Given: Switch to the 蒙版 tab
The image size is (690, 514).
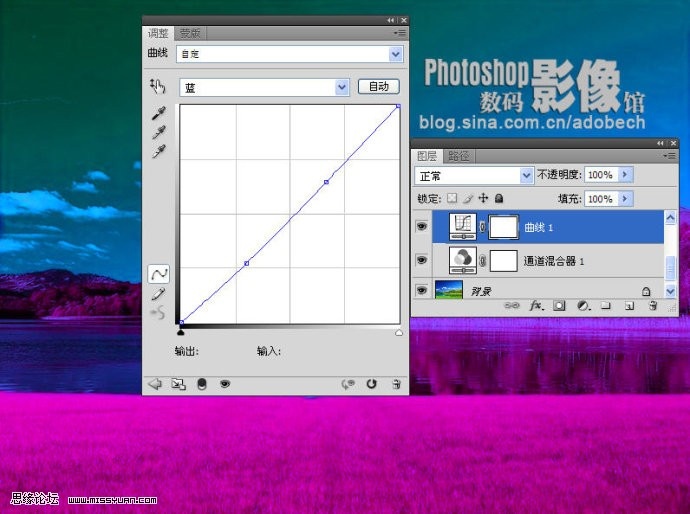Looking at the screenshot, I should (x=190, y=33).
